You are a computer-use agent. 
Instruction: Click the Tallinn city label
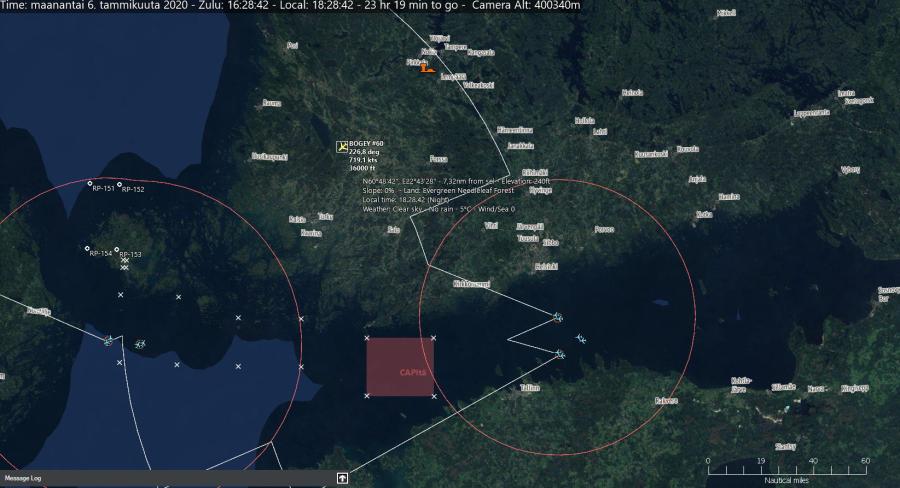point(529,386)
